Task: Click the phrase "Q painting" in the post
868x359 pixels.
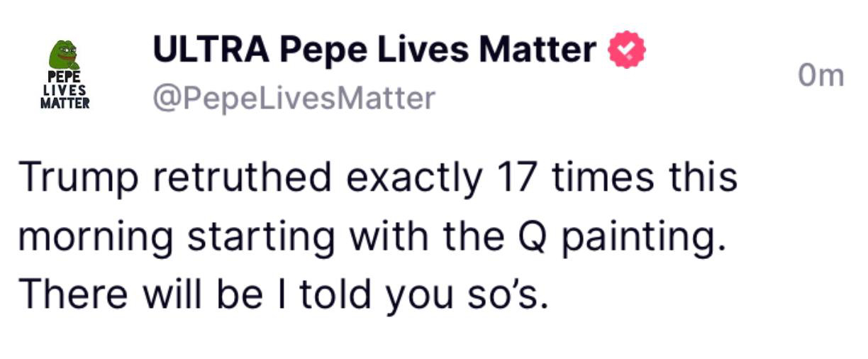Action: [635, 238]
